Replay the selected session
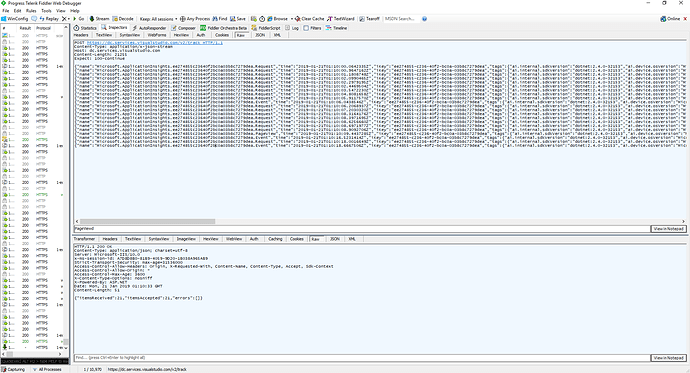 point(49,19)
